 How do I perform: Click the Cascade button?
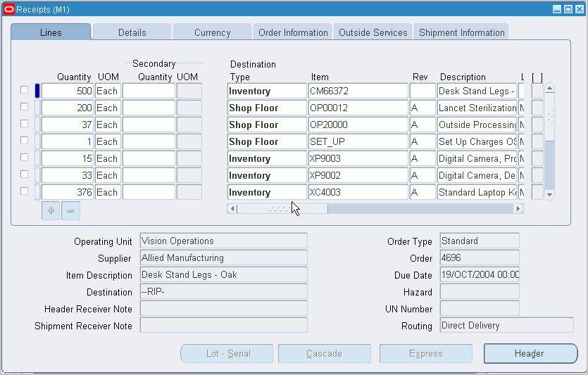pos(325,353)
